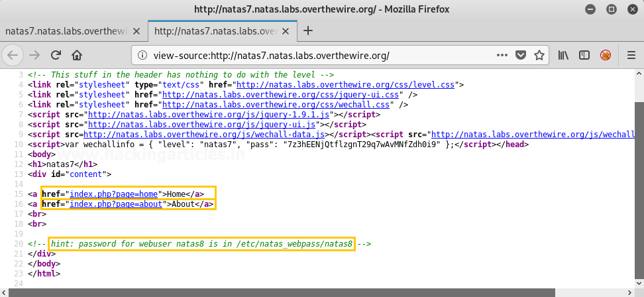
Task: Click the index.php?page=about link
Action: click(116, 204)
